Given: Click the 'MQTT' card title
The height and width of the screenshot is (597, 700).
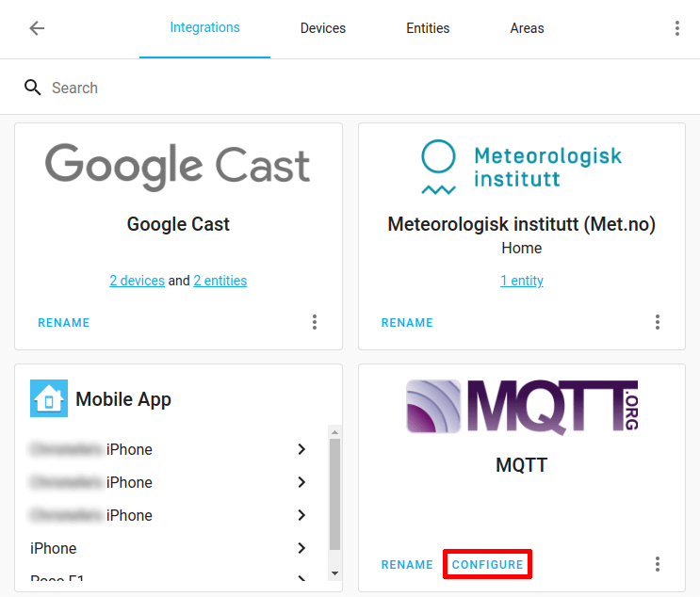Looking at the screenshot, I should click(x=521, y=465).
